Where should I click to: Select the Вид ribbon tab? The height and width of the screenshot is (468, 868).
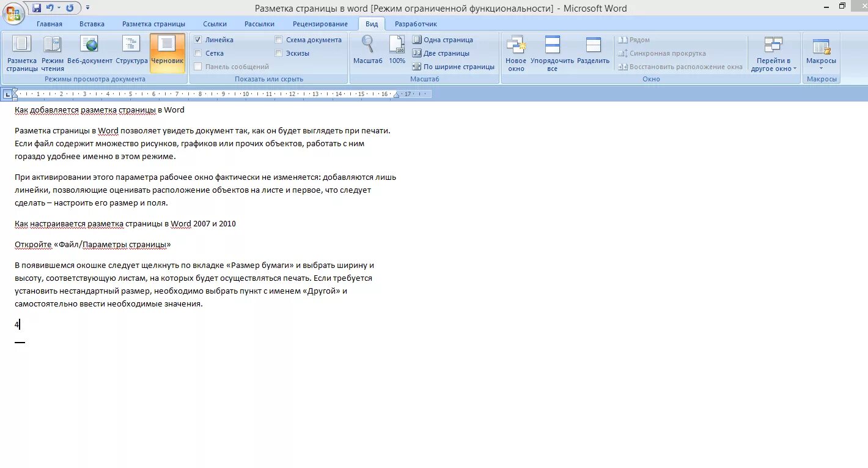click(x=372, y=24)
